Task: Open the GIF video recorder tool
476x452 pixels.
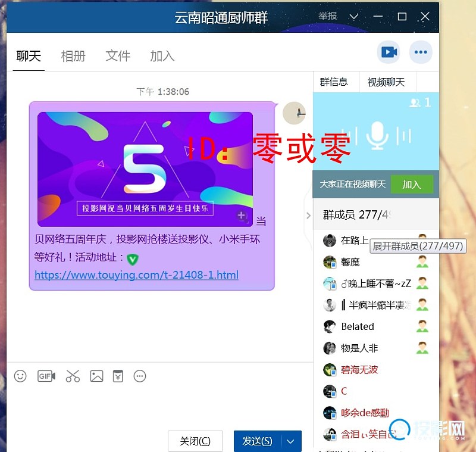Action: coord(46,376)
